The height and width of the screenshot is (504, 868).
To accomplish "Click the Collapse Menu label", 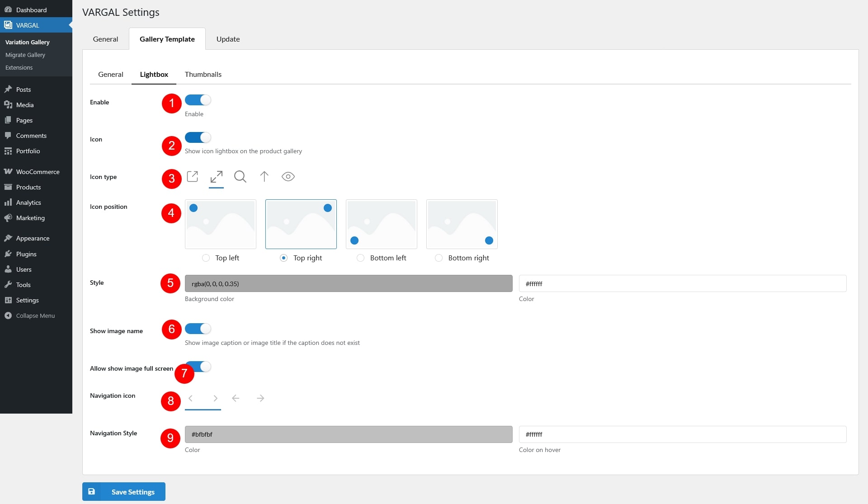I will 35,316.
